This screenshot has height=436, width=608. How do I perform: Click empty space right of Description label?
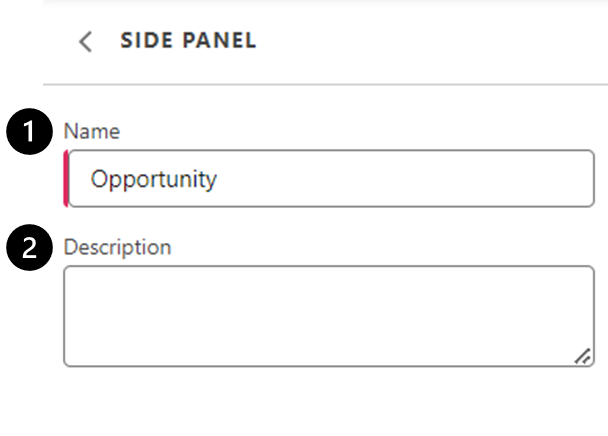pos(380,247)
